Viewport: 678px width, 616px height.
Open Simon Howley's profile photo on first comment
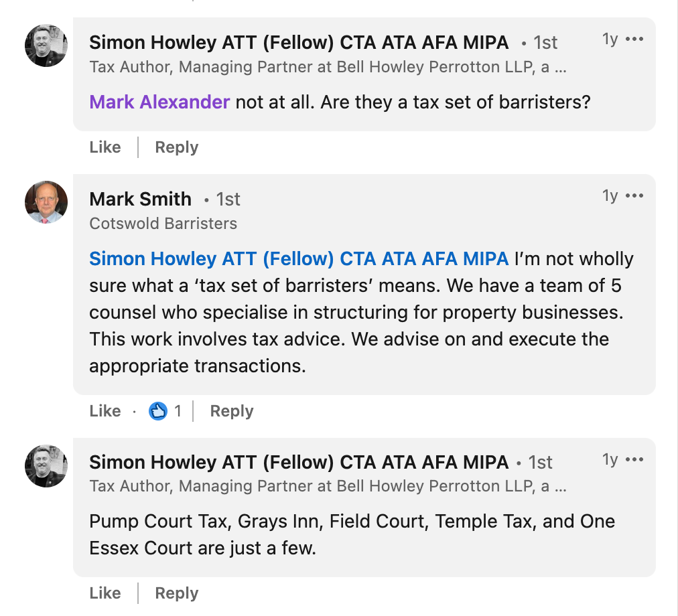pos(46,46)
